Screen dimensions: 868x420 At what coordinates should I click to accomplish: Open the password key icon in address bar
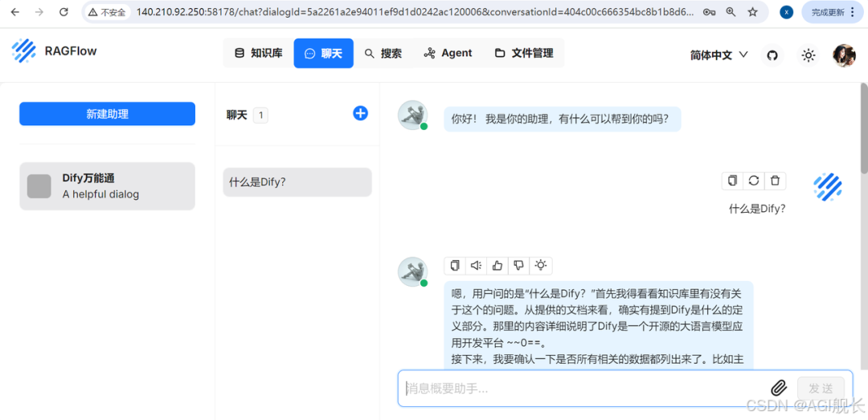pos(709,12)
